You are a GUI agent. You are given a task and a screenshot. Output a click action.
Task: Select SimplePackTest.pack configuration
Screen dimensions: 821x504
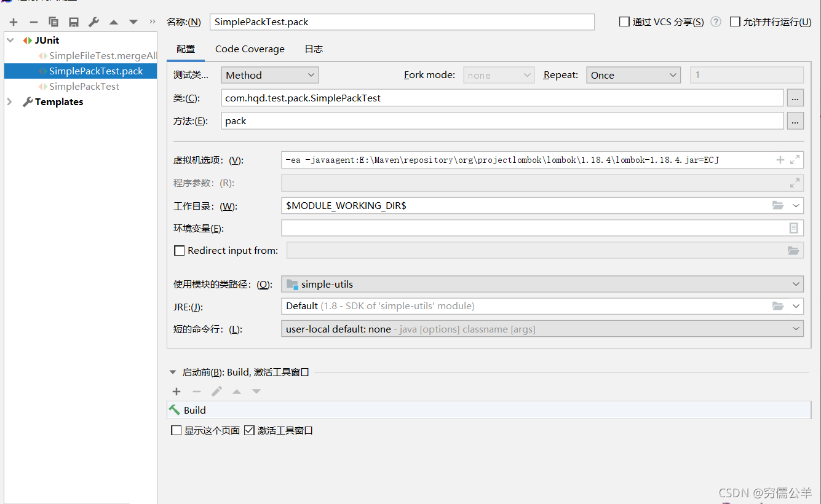(81, 71)
